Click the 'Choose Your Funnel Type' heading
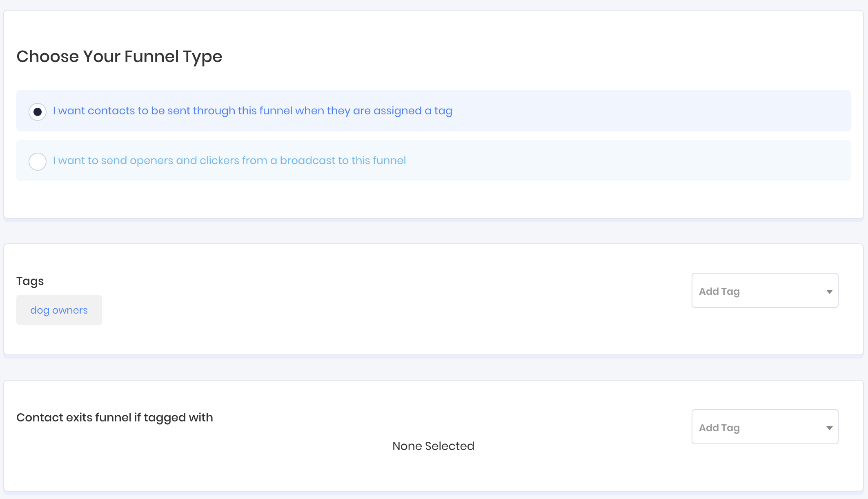The width and height of the screenshot is (868, 499). [x=119, y=56]
